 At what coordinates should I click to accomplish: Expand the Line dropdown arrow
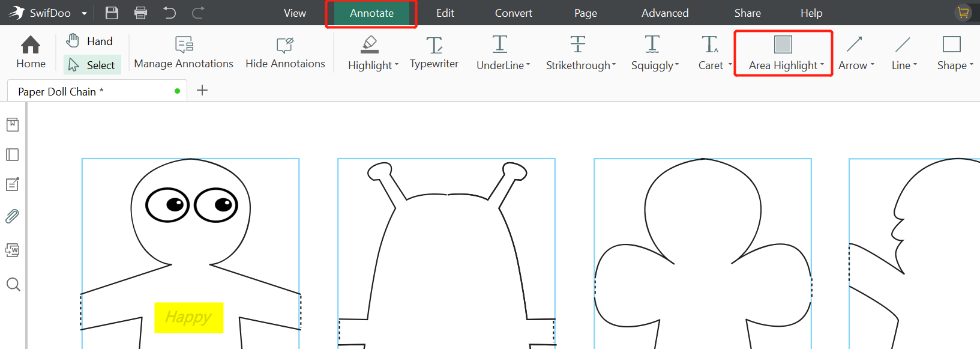915,64
